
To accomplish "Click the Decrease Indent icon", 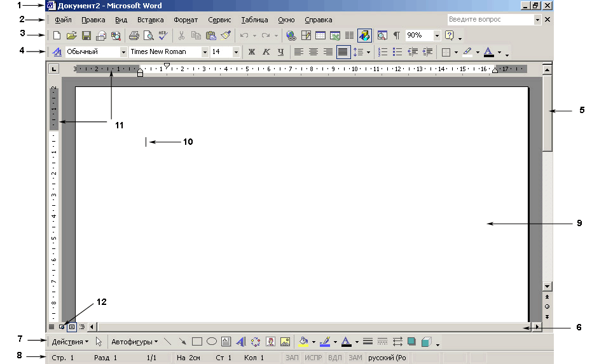I will 413,52.
